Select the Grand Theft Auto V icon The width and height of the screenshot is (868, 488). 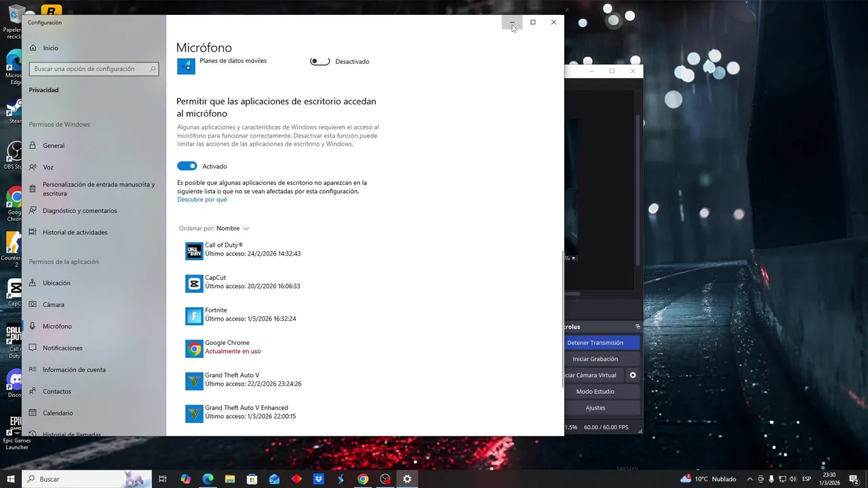coord(195,381)
